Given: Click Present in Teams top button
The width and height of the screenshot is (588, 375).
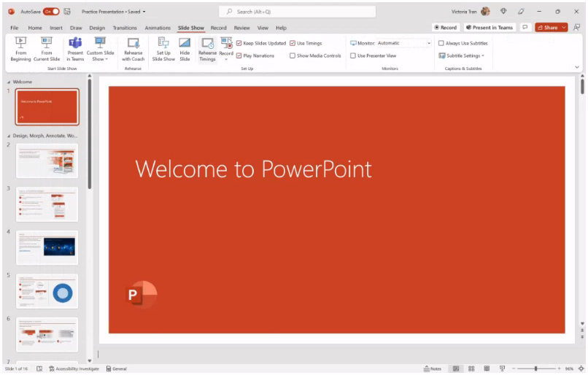Looking at the screenshot, I should 490,28.
